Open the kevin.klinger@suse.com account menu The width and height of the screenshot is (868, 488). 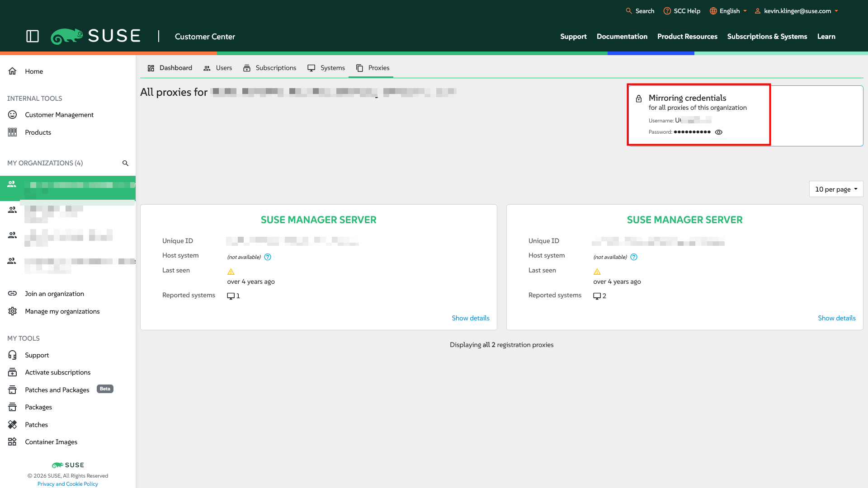coord(797,11)
